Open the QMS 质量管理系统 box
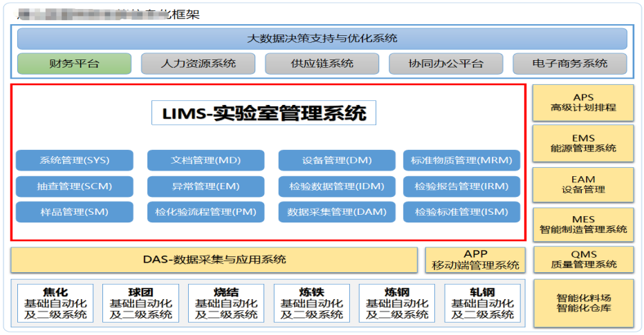 (x=583, y=260)
